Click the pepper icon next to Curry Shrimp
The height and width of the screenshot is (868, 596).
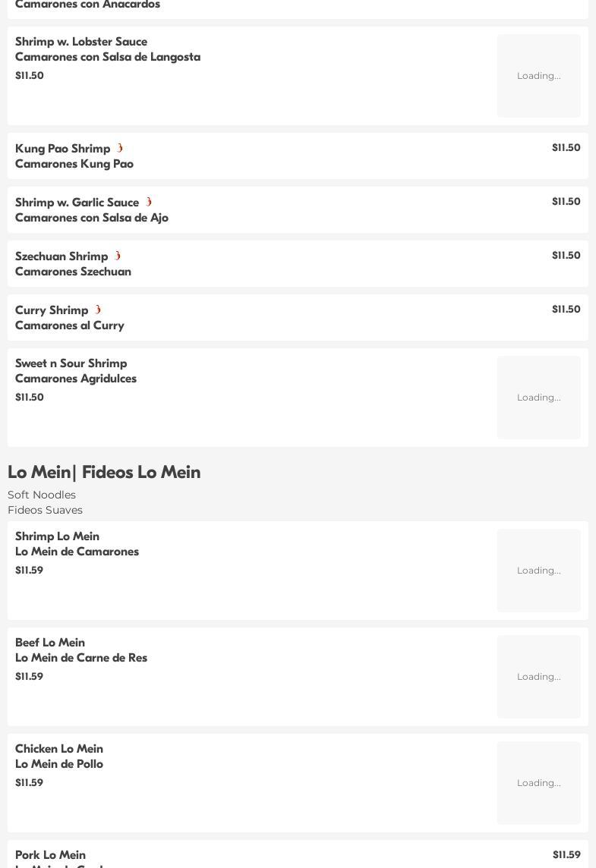[x=98, y=310]
